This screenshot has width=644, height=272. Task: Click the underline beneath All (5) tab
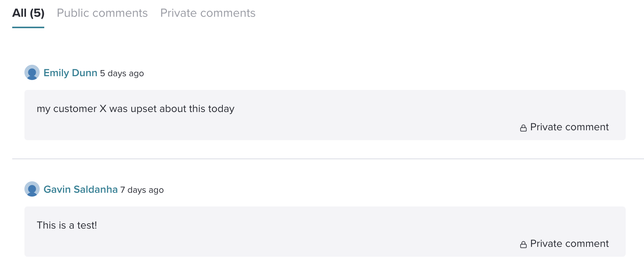[x=28, y=27]
